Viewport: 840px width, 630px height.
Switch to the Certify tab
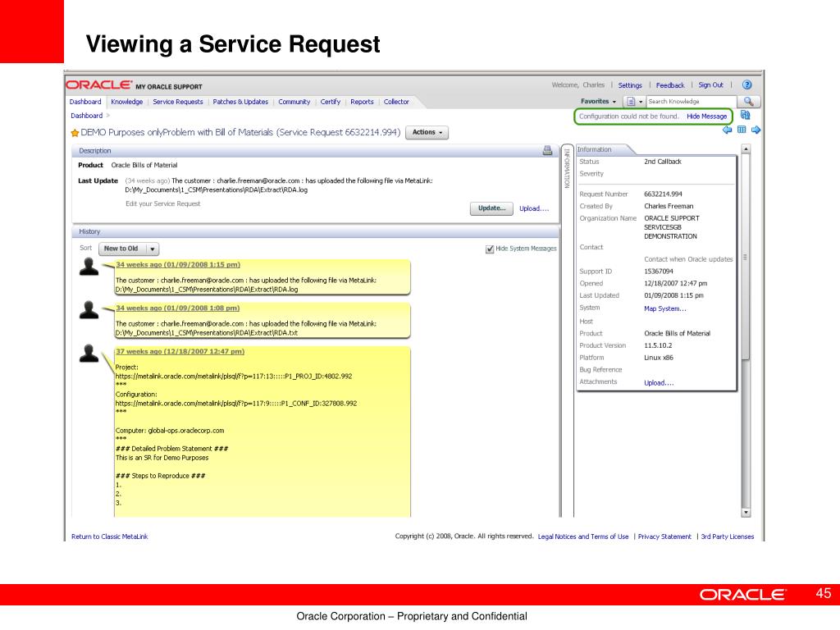point(331,102)
